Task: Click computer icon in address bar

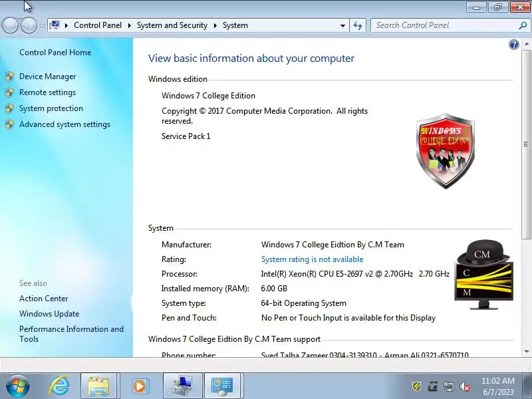Action: [55, 25]
